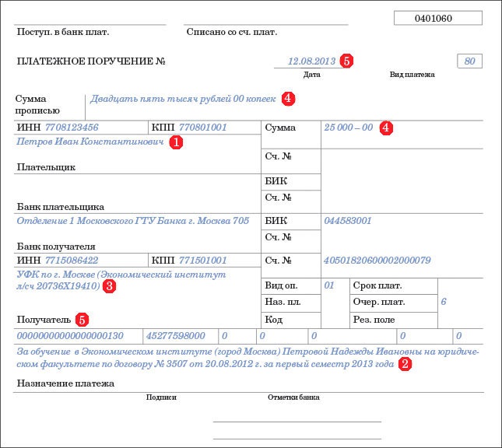This screenshot has width=502, height=448.
Task: Click red marker 1 after payer name
Action: pos(176,142)
